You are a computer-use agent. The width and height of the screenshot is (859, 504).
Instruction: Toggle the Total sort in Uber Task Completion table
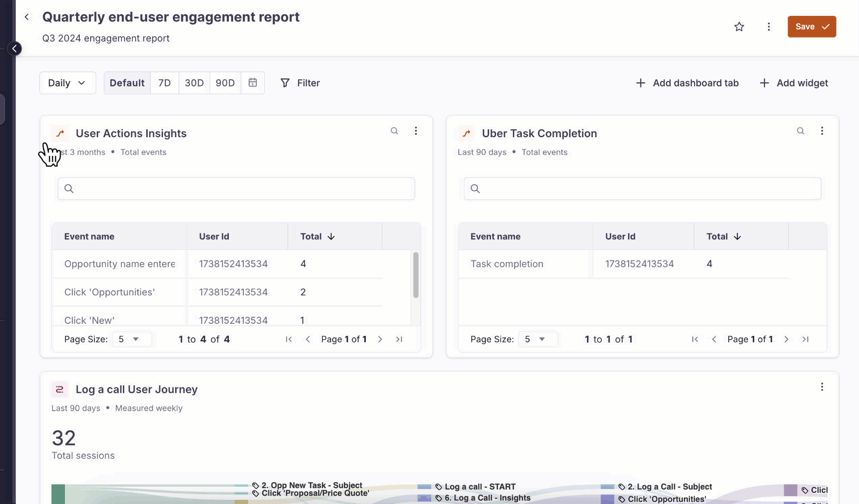pyautogui.click(x=737, y=236)
